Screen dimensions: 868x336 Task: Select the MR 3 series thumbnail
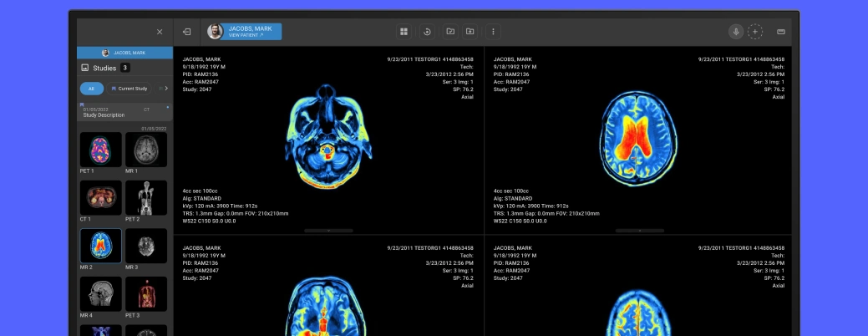(146, 246)
